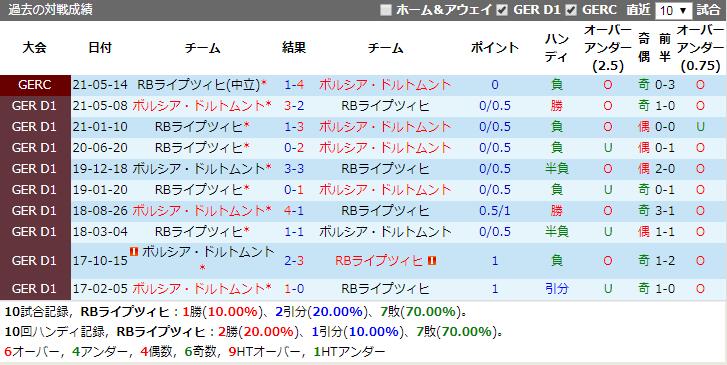Click the GERC competition cell
Screen dimensions: 727x365
click(x=35, y=85)
